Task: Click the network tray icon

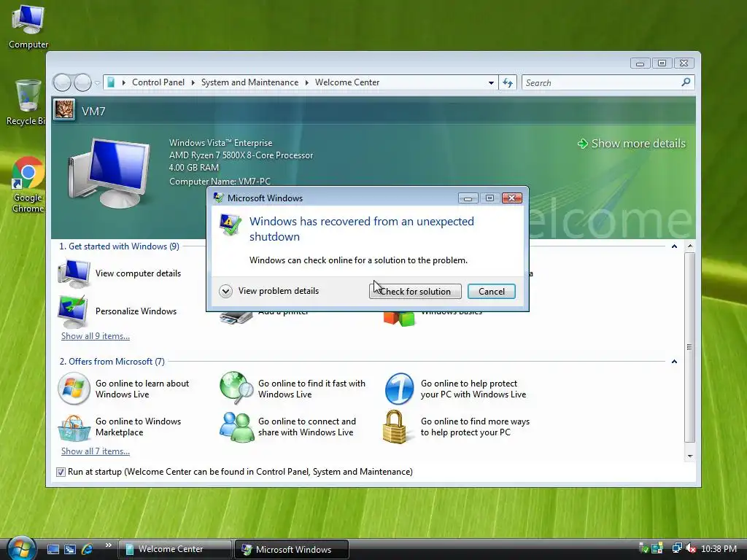Action: point(676,548)
